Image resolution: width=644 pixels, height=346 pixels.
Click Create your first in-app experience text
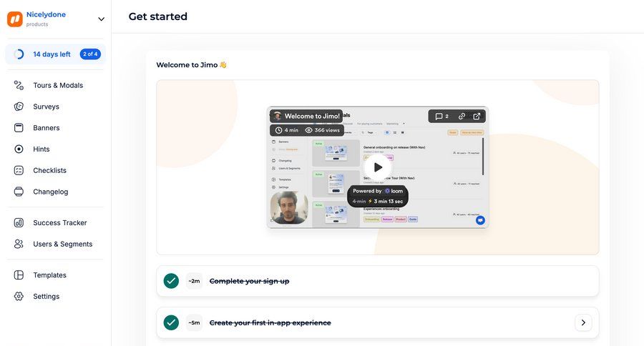270,322
